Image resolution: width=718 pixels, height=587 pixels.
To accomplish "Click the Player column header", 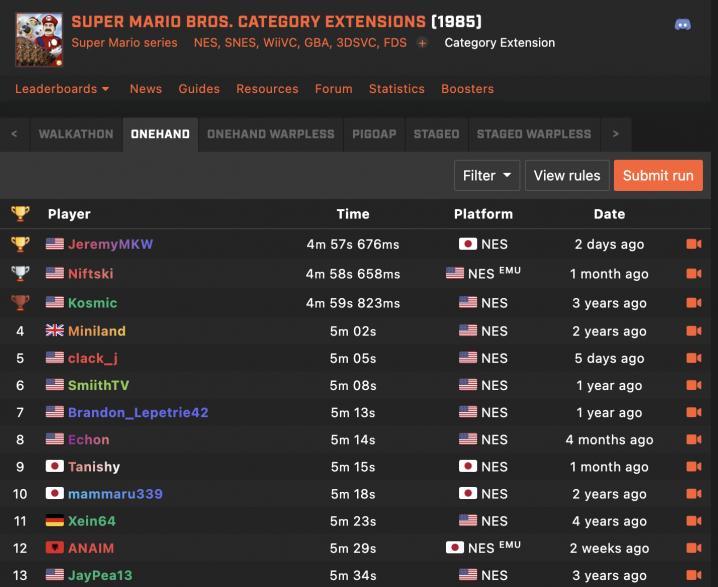I will click(x=69, y=214).
